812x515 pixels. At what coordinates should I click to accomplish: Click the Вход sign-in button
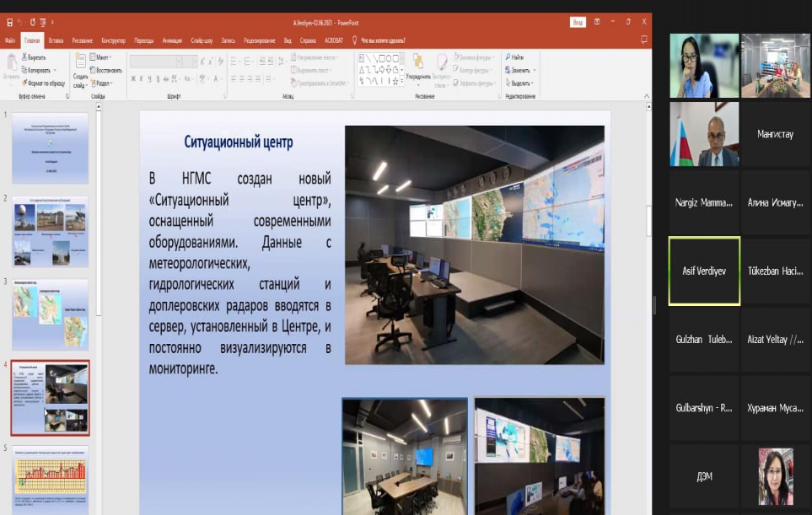pos(578,22)
